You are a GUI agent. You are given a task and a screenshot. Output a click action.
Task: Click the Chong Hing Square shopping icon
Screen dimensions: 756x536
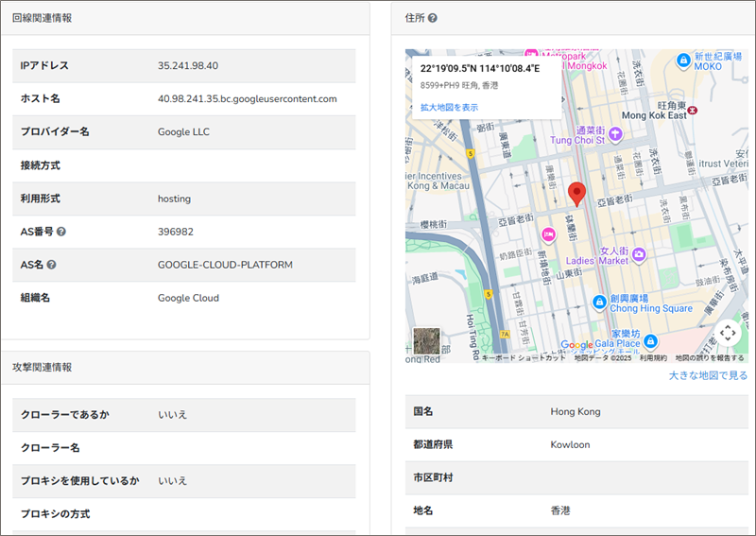coord(598,302)
